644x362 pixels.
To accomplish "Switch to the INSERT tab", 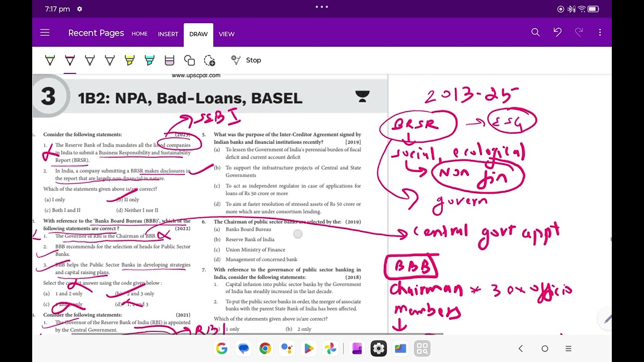I will click(x=168, y=34).
